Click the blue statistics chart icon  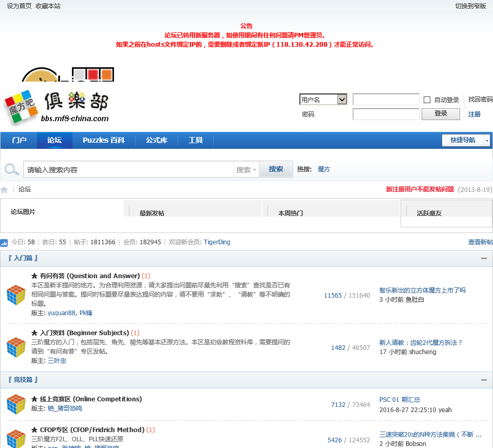point(4,243)
